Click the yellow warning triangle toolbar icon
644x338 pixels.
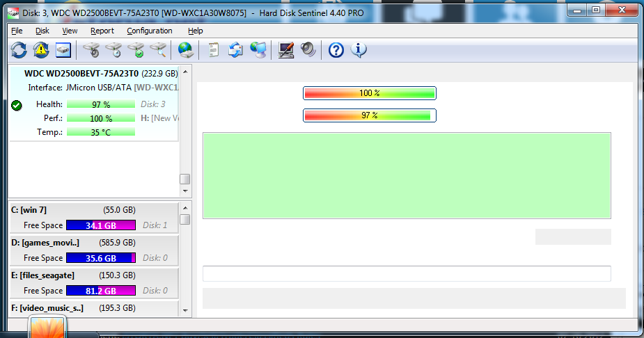(41, 49)
